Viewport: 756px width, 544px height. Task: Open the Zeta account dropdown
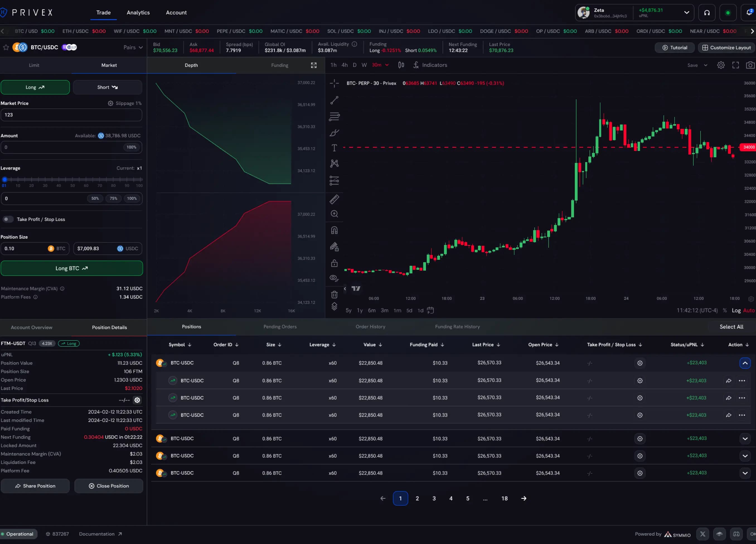coord(634,13)
